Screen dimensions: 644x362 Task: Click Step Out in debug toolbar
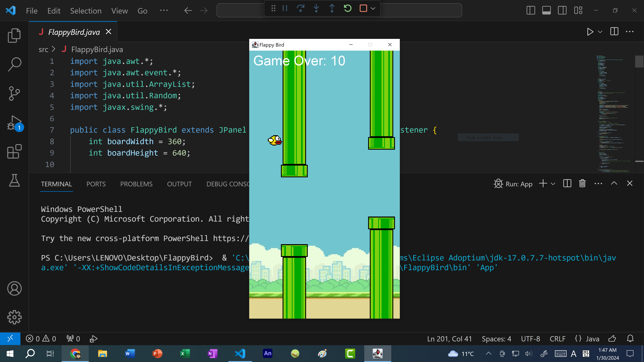[332, 9]
